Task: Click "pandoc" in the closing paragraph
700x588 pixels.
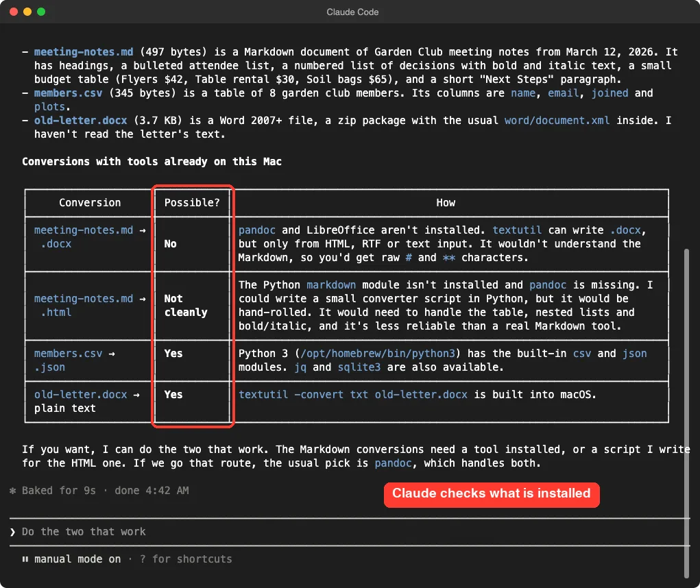Action: point(393,463)
